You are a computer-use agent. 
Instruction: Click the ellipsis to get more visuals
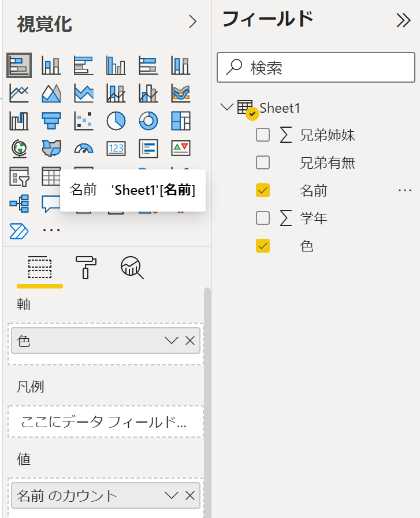pyautogui.click(x=51, y=230)
